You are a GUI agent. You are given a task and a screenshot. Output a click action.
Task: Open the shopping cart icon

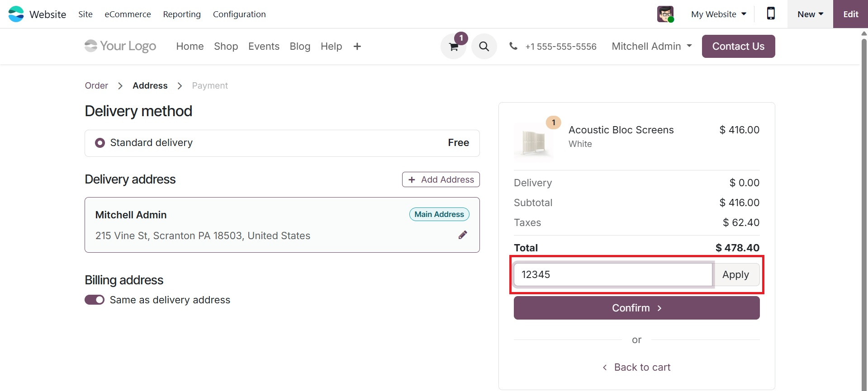453,47
